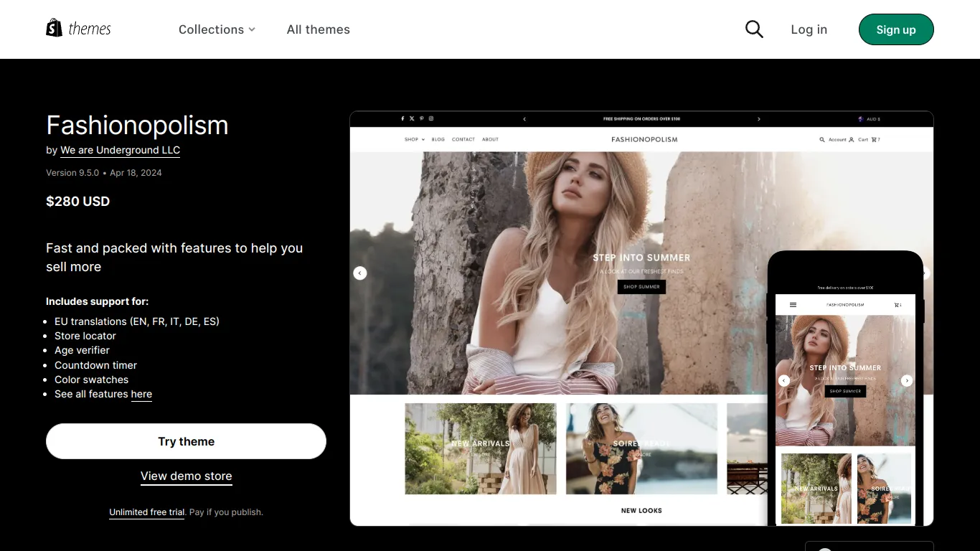Image resolution: width=980 pixels, height=551 pixels.
Task: Click the desktop preview's previous slide arrow
Action: (360, 273)
